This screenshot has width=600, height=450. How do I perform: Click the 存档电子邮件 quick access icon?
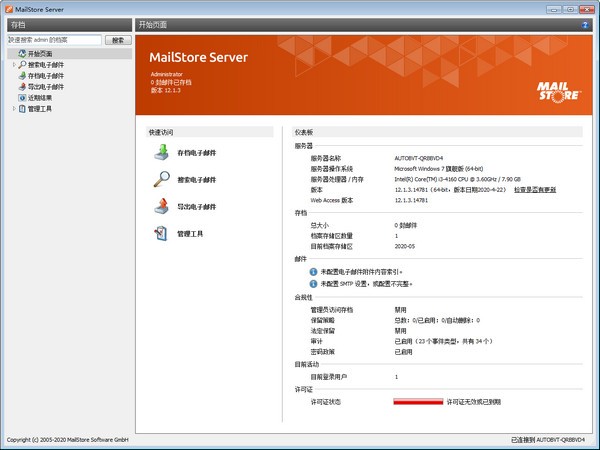point(161,152)
